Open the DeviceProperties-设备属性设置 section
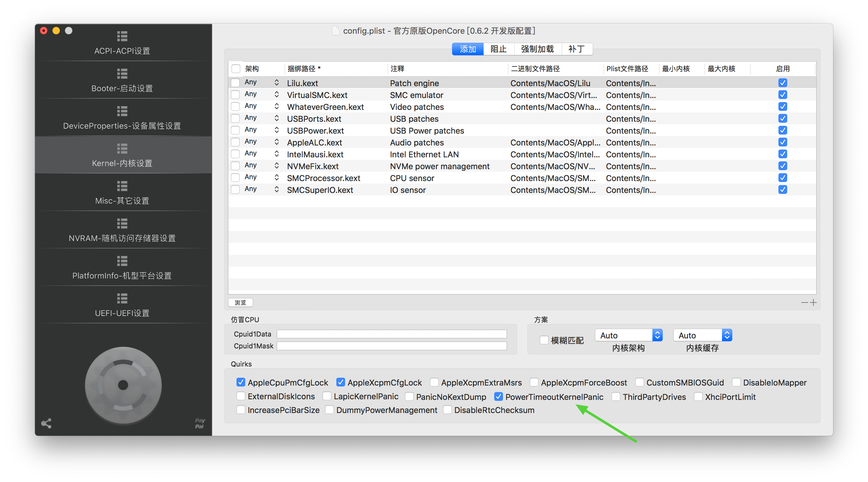Viewport: 868px width, 482px height. click(x=122, y=118)
